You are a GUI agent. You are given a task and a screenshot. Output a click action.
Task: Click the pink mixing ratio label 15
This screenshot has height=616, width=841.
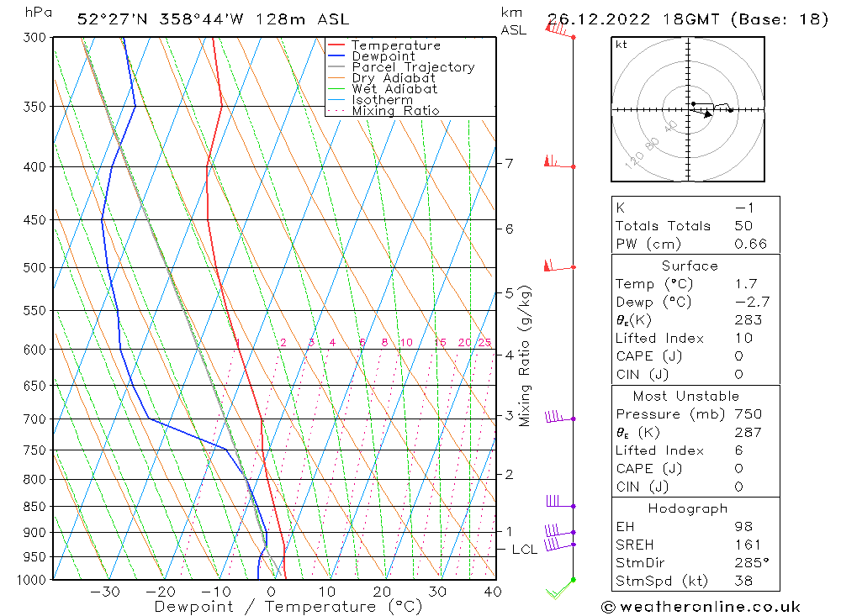click(x=440, y=342)
